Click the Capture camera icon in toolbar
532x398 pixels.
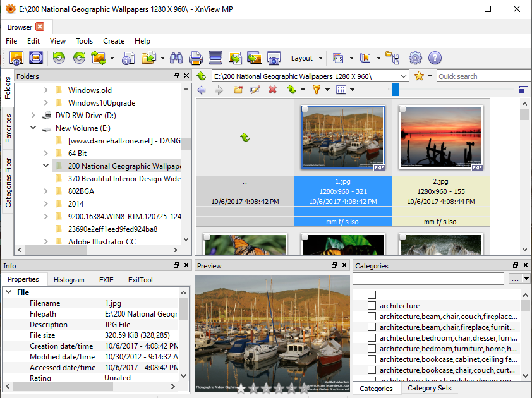[x=274, y=58]
